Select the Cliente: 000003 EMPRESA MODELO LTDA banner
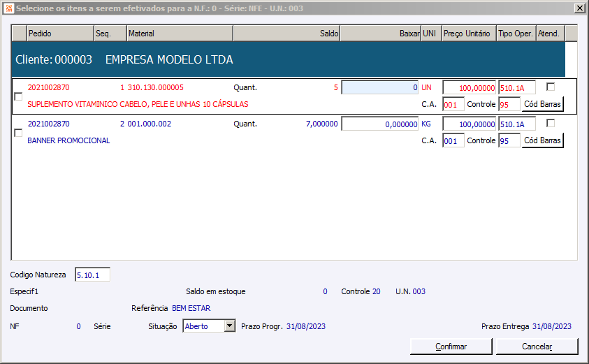Screen dimensions: 589x364 pyautogui.click(x=288, y=59)
